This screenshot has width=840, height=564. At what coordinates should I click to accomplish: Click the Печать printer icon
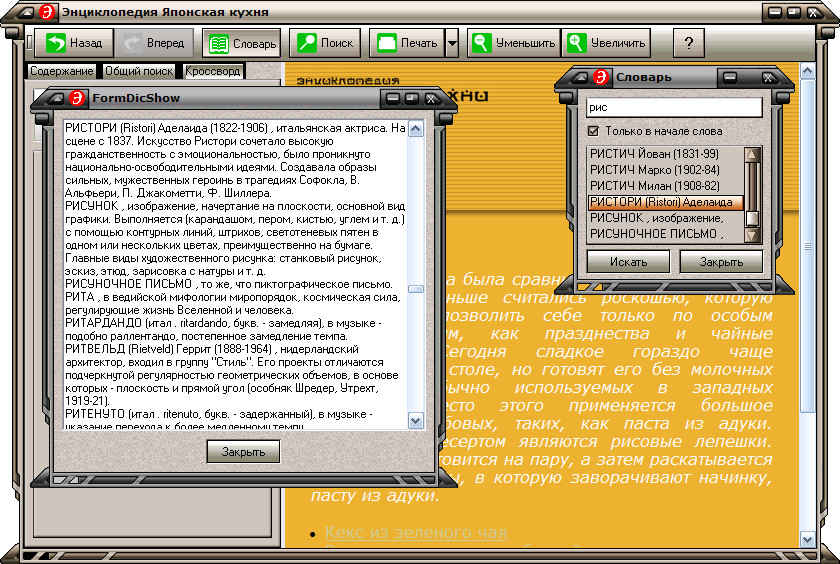coord(386,43)
